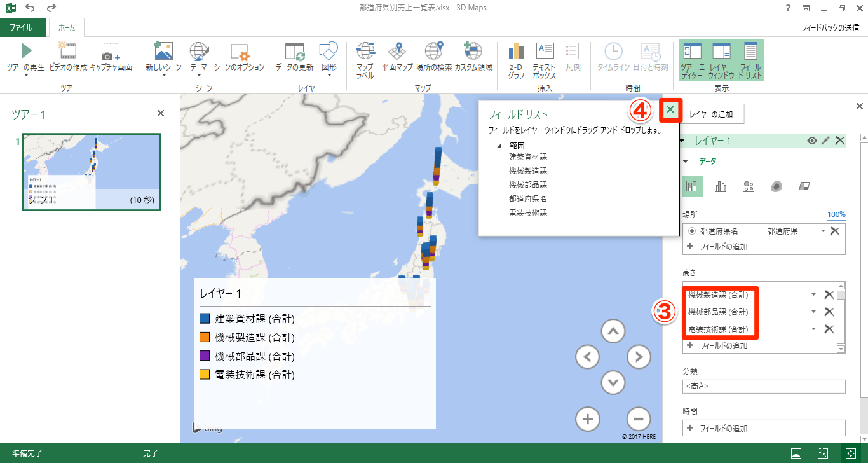Screen dimensions: 868x463
Task: Insert a テキストボックス text box
Action: (x=545, y=60)
